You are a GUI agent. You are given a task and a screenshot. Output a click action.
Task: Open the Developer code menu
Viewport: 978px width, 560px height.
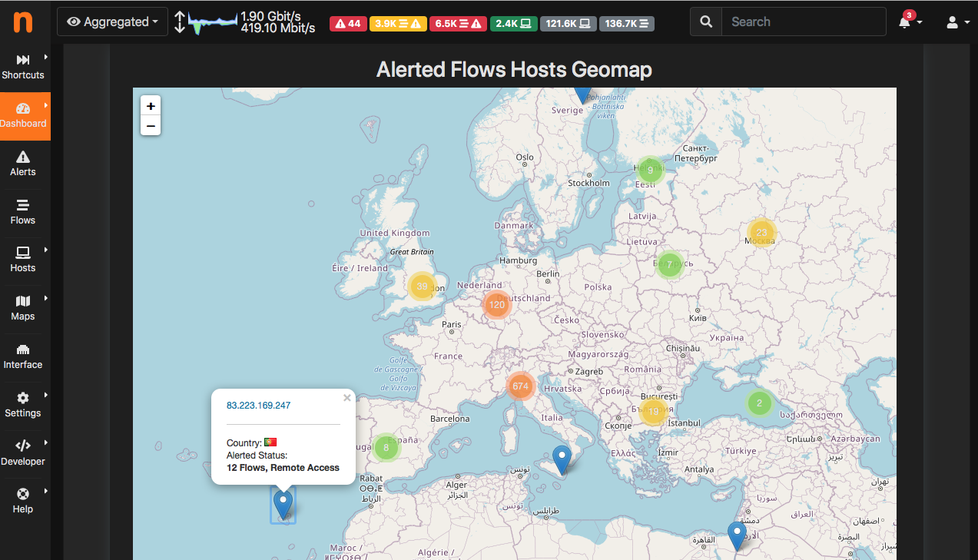23,453
